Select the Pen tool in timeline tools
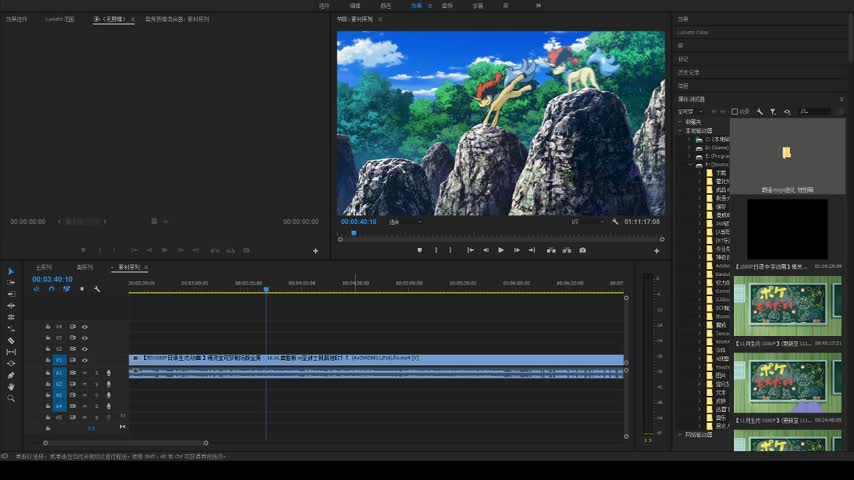 click(11, 375)
